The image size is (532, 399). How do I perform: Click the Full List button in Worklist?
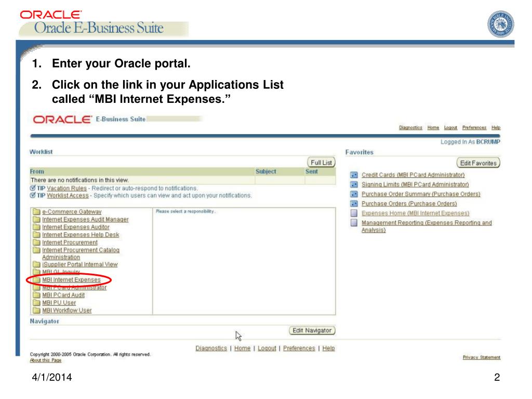tap(321, 163)
